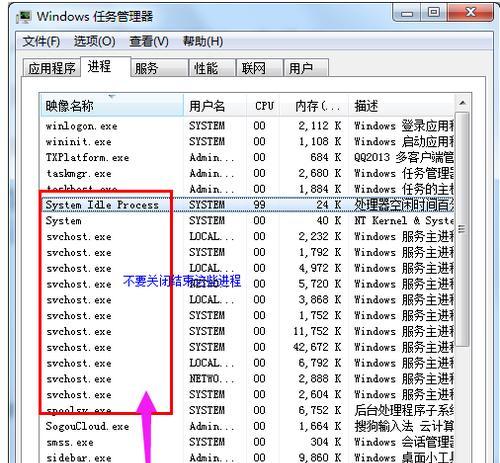Image resolution: width=500 pixels, height=463 pixels.
Task: Sort by the 描述 column header
Action: 401,106
